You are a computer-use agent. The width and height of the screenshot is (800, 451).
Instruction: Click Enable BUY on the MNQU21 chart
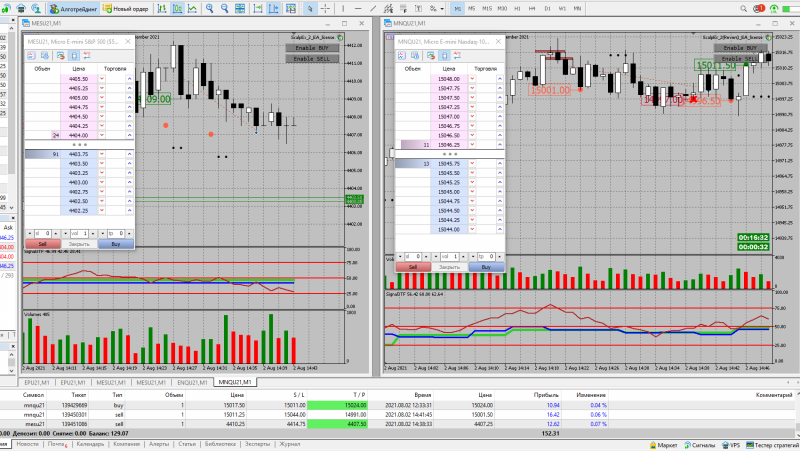740,48
